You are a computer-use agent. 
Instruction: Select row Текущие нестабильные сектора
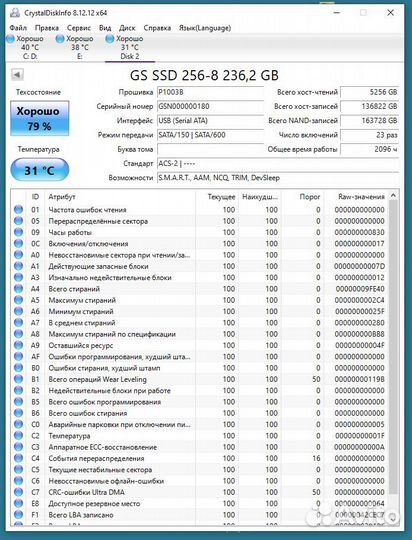coord(200,470)
